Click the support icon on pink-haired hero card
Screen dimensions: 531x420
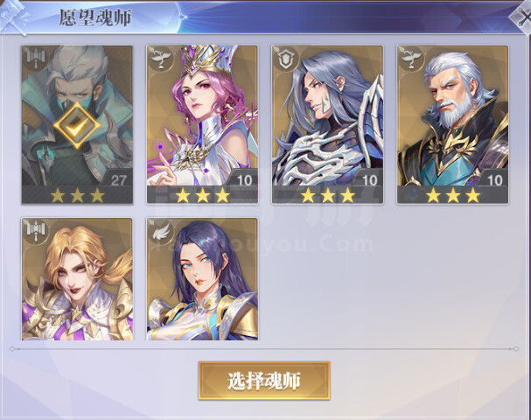[x=160, y=59]
